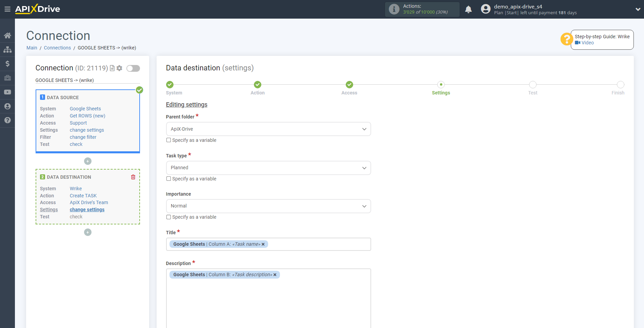Open the 'ApiX Drive's Team' access link
Image resolution: width=644 pixels, height=328 pixels.
pyautogui.click(x=89, y=202)
